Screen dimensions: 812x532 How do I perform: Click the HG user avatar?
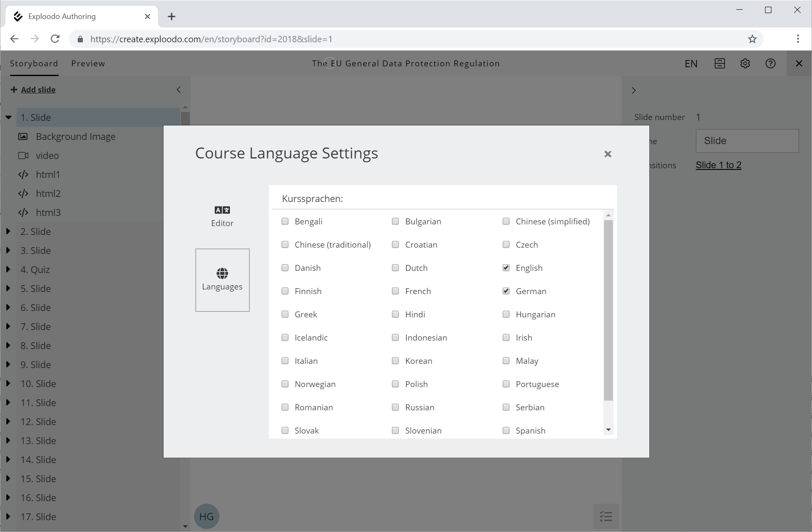206,516
